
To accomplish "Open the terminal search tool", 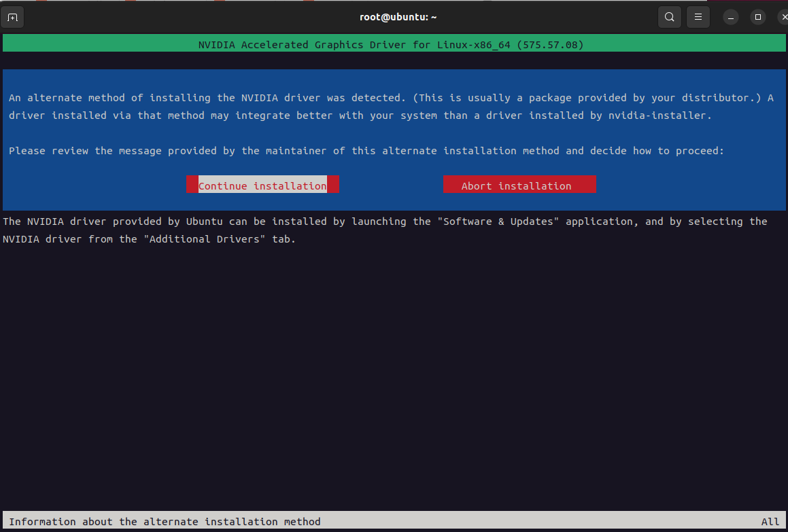I will (670, 17).
